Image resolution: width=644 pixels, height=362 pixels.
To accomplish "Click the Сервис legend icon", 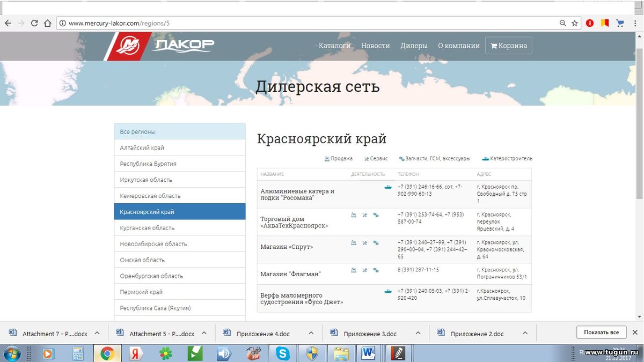I will tap(367, 159).
